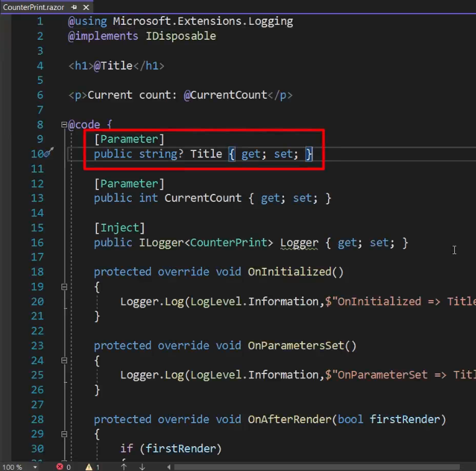
Task: Select the CounterPrint.razor tab
Action: [x=34, y=7]
